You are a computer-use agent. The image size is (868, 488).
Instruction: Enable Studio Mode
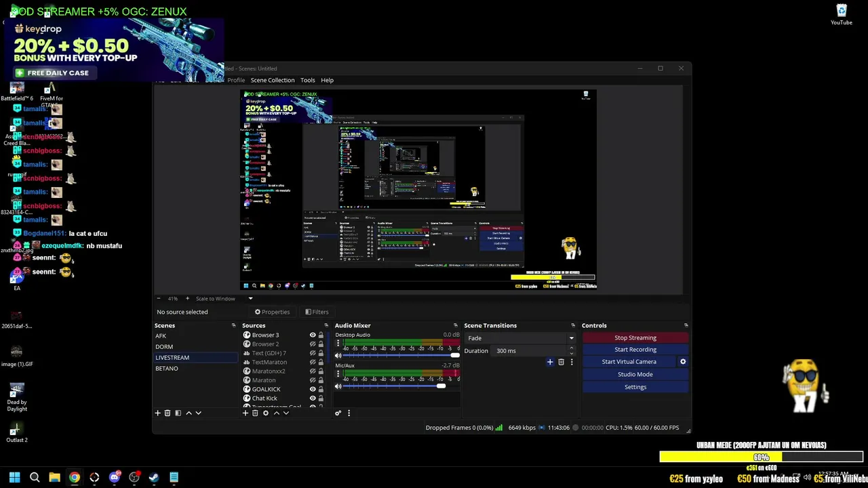(635, 374)
